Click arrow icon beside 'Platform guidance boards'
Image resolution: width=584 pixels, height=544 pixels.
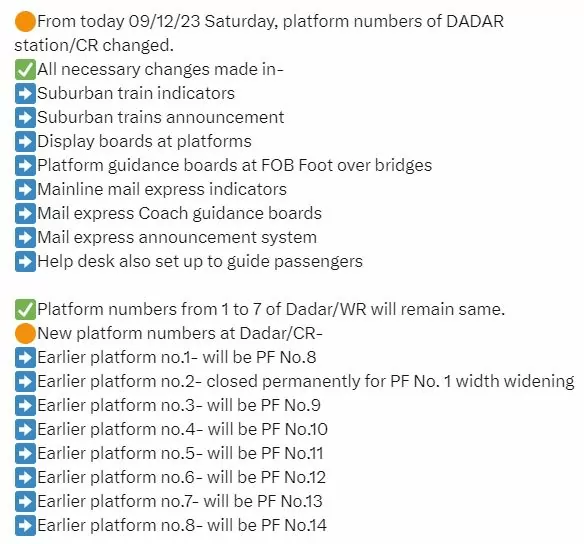(25, 165)
